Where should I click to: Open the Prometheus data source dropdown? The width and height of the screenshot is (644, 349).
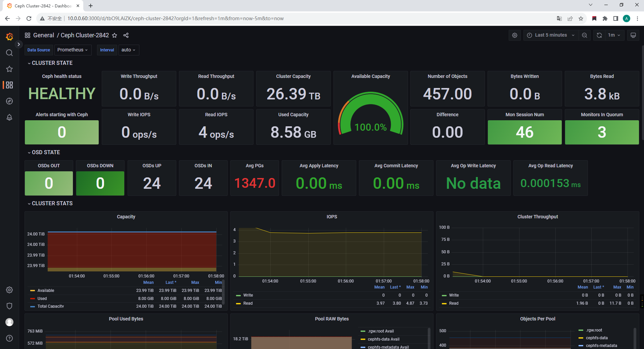73,50
